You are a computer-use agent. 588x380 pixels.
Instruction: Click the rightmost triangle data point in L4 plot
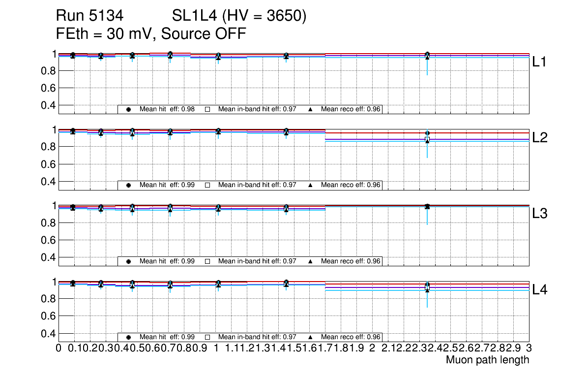[427, 290]
